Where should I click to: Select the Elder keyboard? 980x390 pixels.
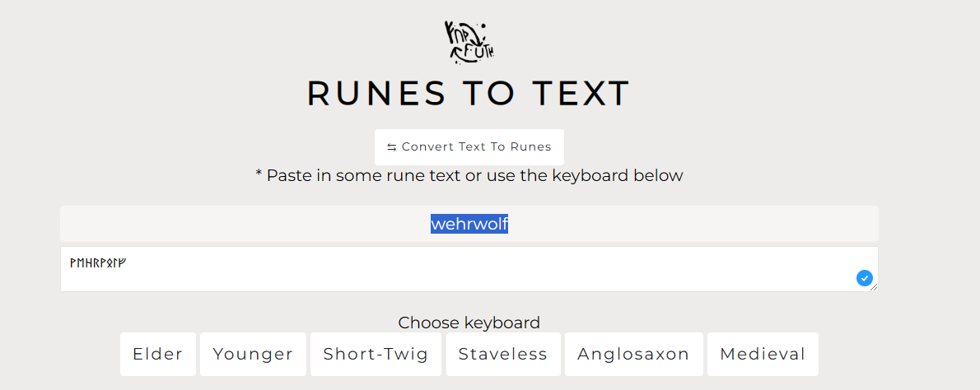pos(158,354)
